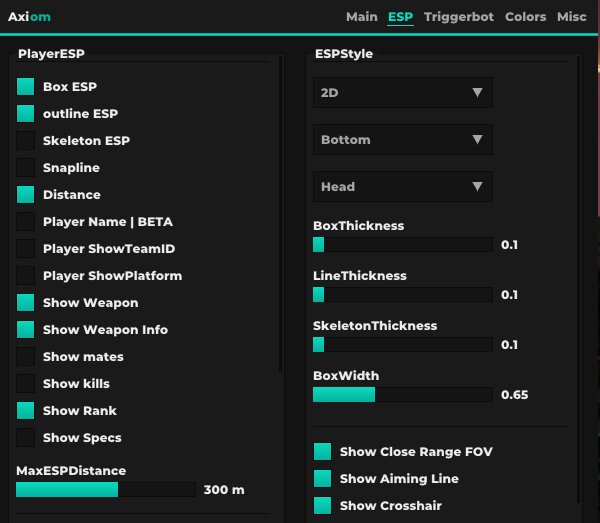The width and height of the screenshot is (600, 523).
Task: Disable the Box ESP checkbox
Action: point(26,87)
